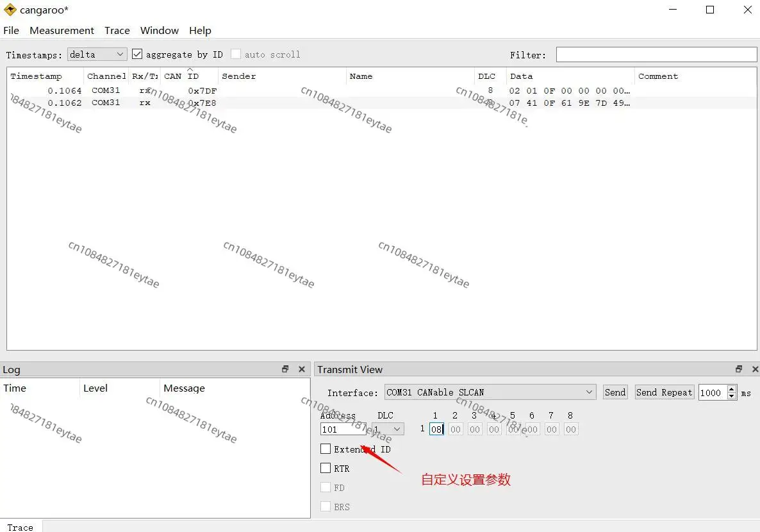This screenshot has height=532, width=760.
Task: Open the DLC dropdown in Transmit View
Action: click(389, 429)
